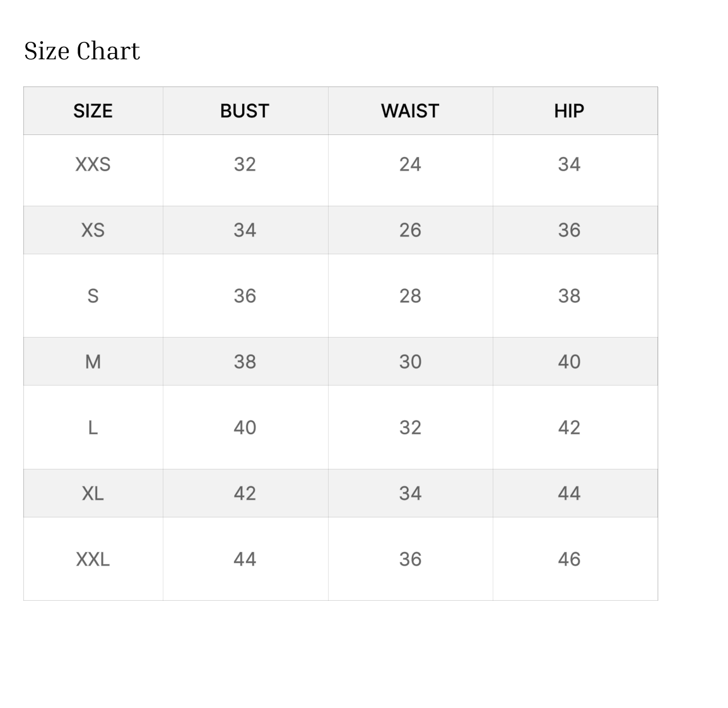Click the HIP column header

pyautogui.click(x=569, y=111)
